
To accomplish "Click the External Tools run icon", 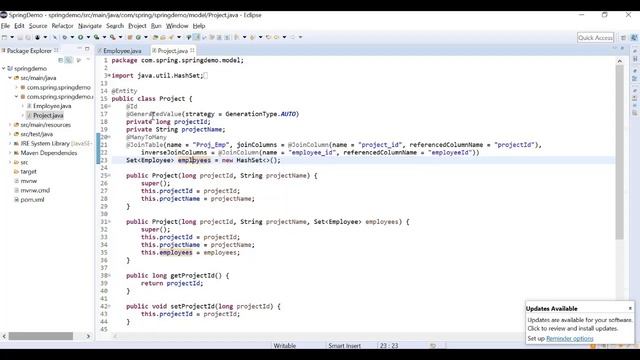I will pos(112,37).
